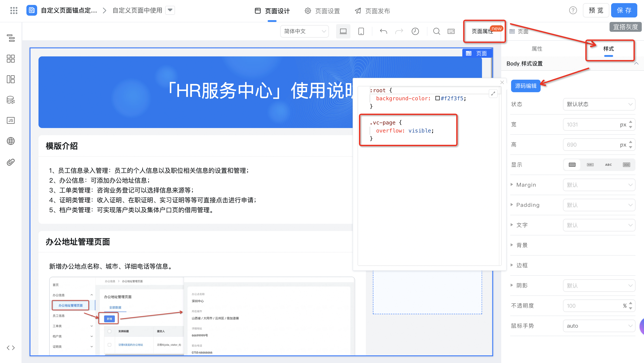Open the Margin 默认 dropdown

pos(599,185)
